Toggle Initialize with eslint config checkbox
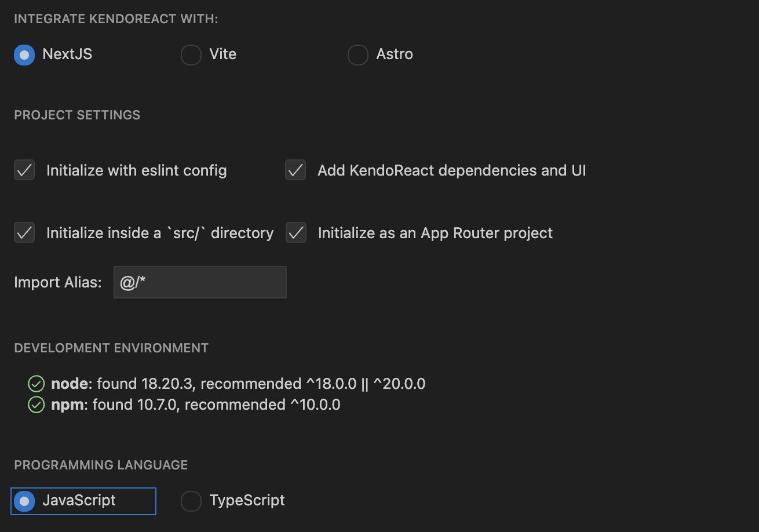Image resolution: width=759 pixels, height=532 pixels. [x=24, y=171]
